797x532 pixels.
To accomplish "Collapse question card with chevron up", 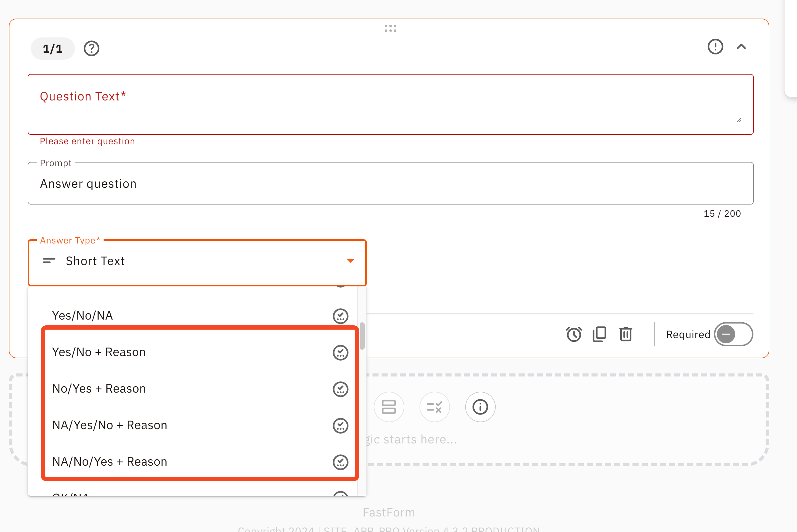I will point(741,47).
